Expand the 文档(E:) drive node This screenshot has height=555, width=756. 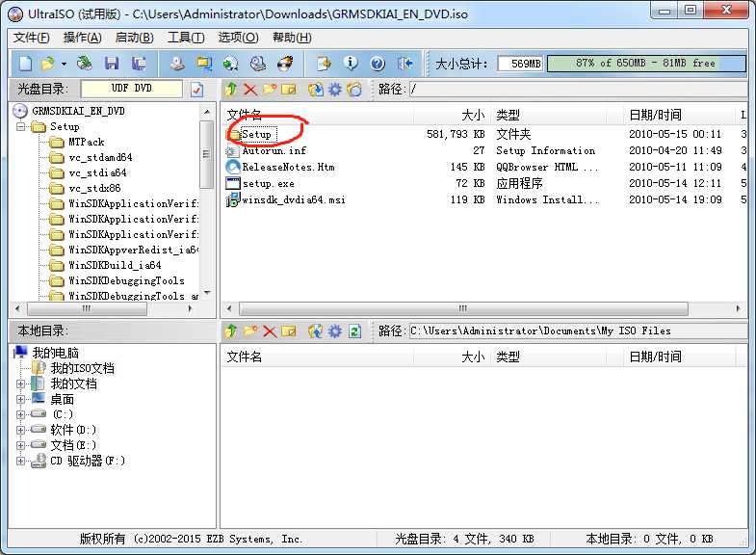(20, 445)
